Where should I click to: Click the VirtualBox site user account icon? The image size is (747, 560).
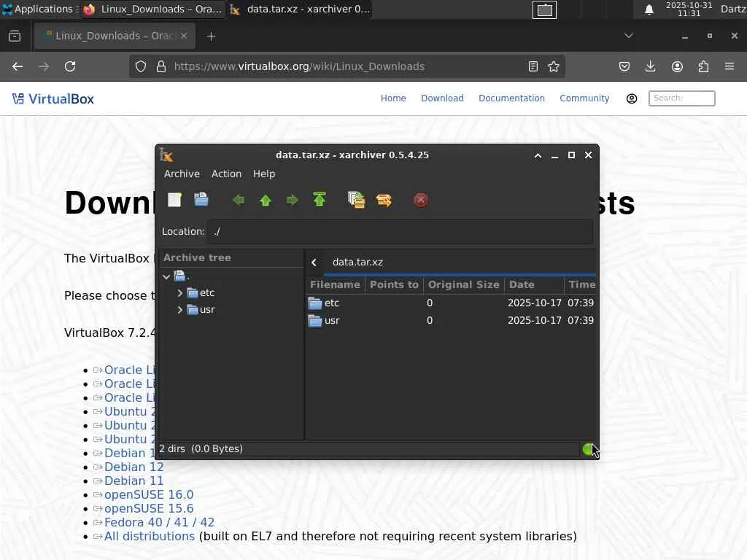[x=632, y=98]
